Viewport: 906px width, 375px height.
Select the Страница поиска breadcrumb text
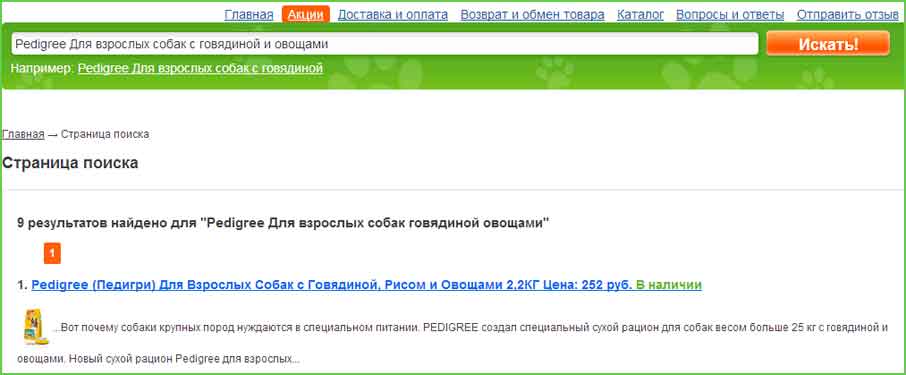click(x=105, y=134)
